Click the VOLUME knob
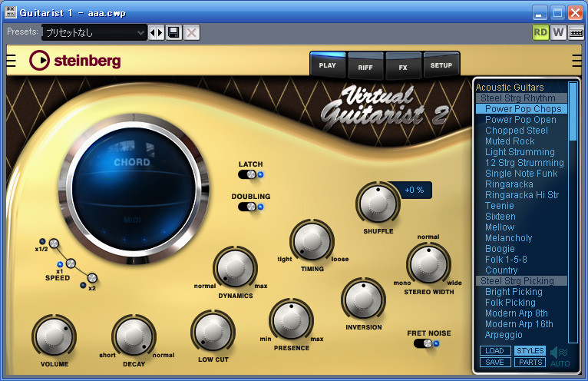The image size is (588, 381). (55, 336)
